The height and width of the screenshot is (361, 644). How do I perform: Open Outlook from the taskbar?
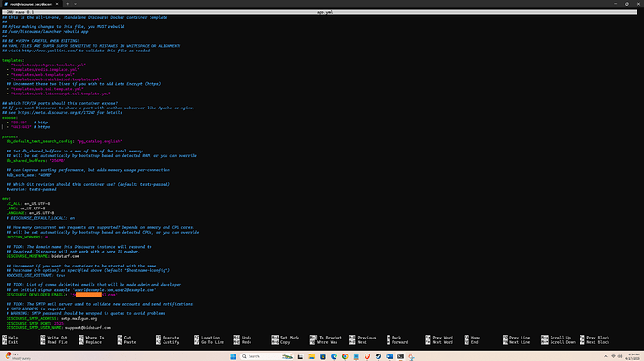(x=390, y=356)
